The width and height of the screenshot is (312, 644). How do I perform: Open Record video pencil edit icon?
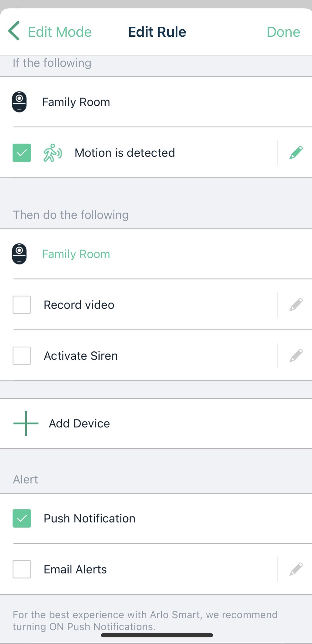coord(296,305)
